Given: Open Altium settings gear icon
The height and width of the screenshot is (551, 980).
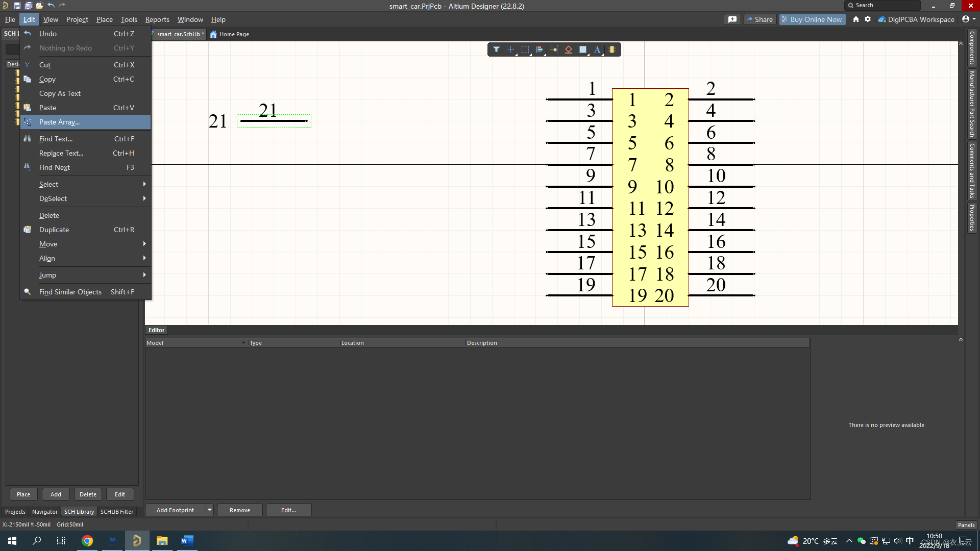Looking at the screenshot, I should click(x=868, y=19).
